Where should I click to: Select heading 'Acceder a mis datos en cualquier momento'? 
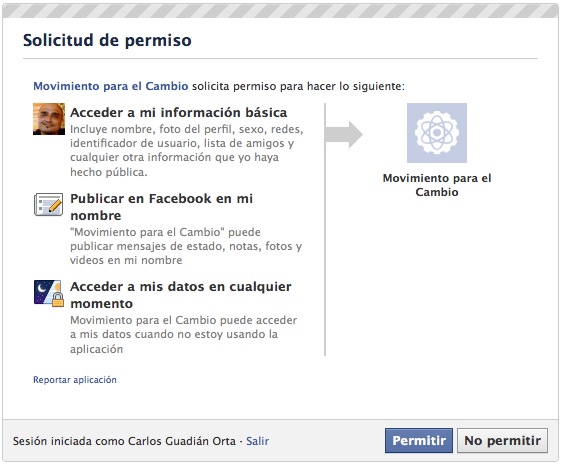tap(181, 295)
